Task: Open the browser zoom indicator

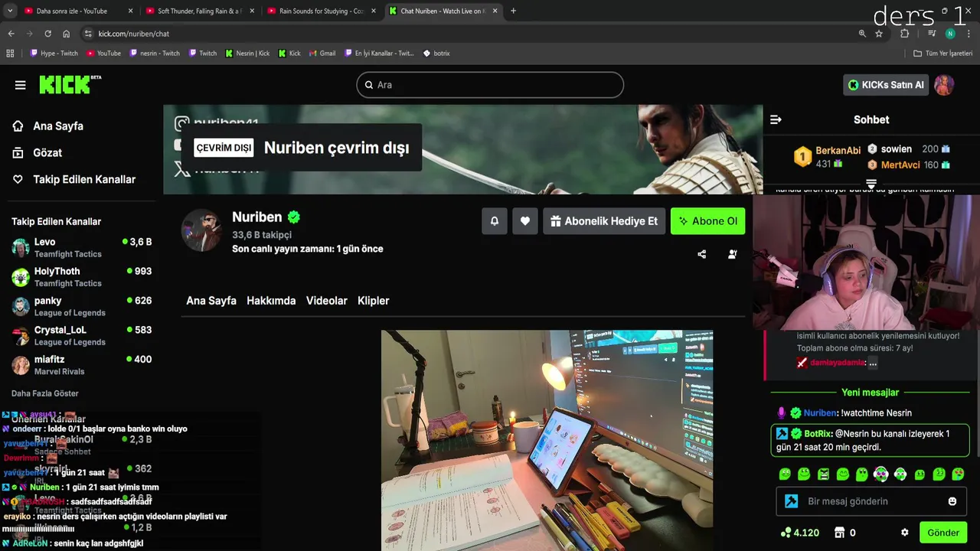Action: 862,34
